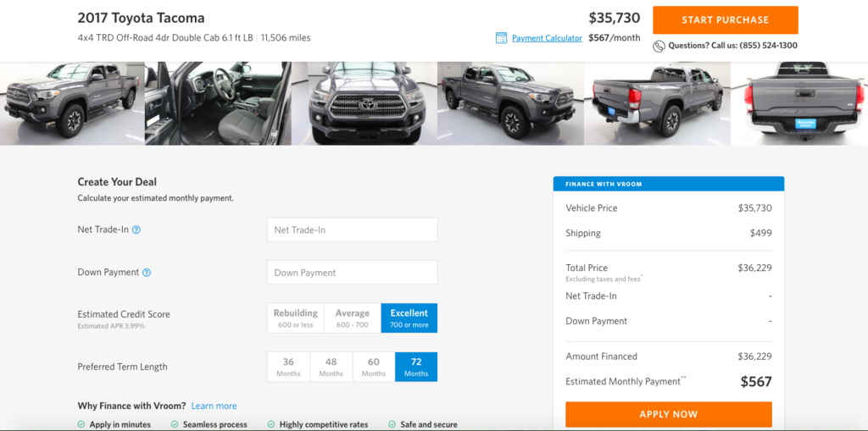
Task: Click the Amount Financed $36,229 value
Action: coord(754,356)
